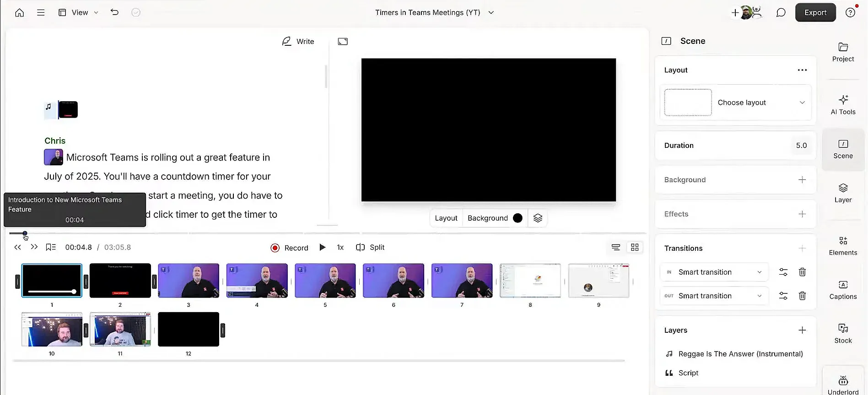Add a transition with the plus
Screen dimensions: 868x395
pos(802,248)
